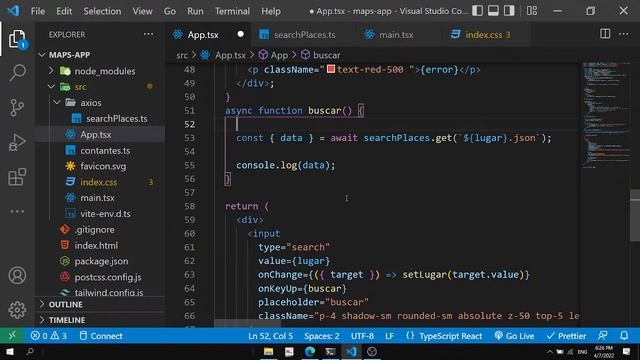
Task: Open the Extensions view
Action: [17, 177]
